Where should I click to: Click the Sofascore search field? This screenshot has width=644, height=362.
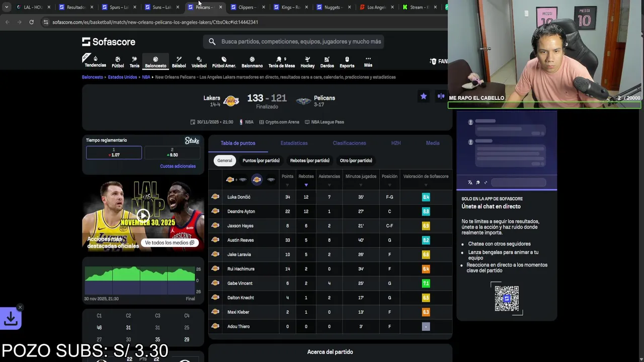[294, 42]
